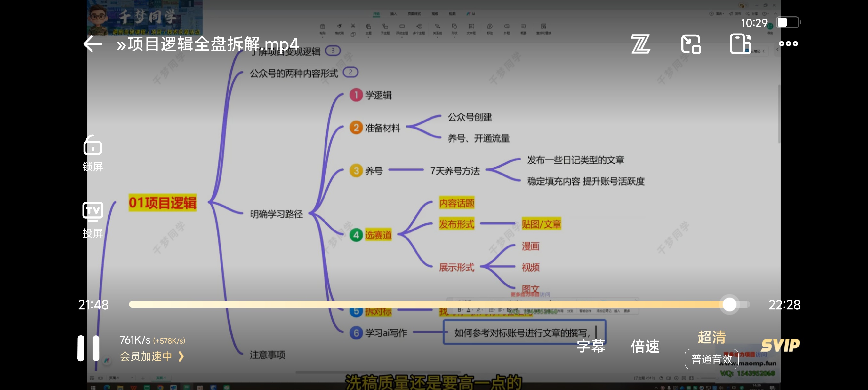Select the 养号、开通流量 node
868x390 pixels.
[478, 138]
